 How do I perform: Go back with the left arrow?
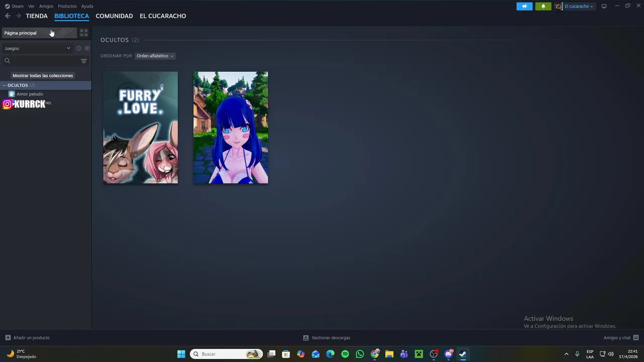click(8, 16)
